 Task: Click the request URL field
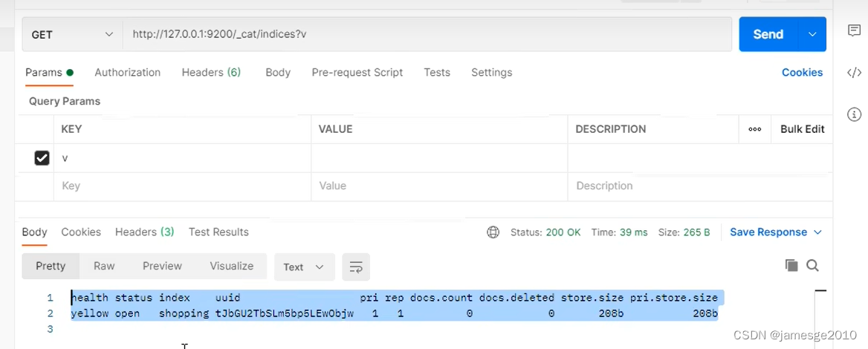[427, 34]
